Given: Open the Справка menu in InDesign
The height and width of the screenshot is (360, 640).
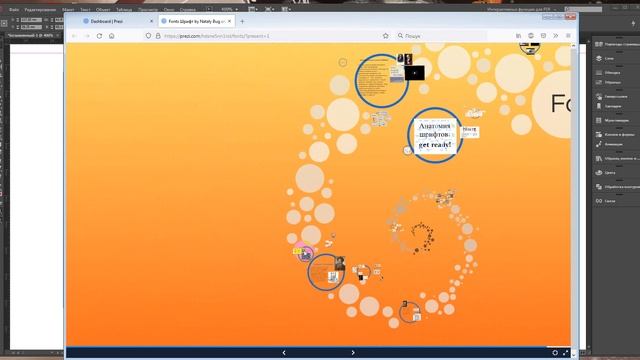Looking at the screenshot, I should (x=188, y=9).
